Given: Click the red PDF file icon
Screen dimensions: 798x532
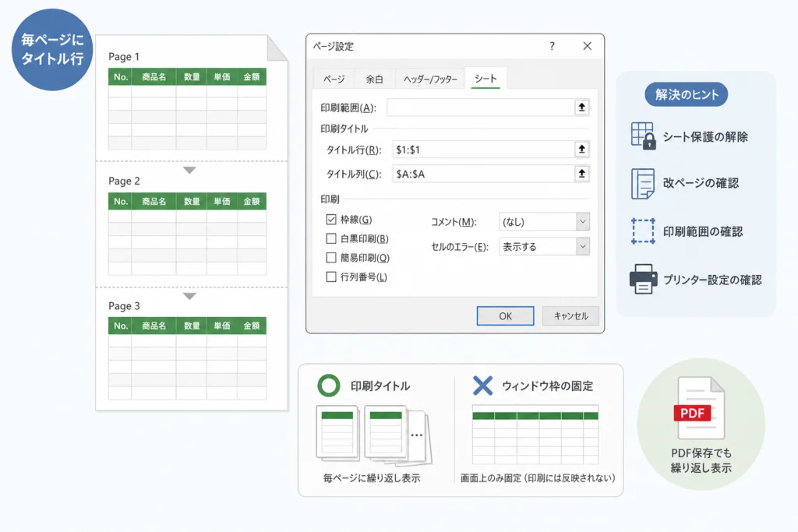Looking at the screenshot, I should coord(701,408).
